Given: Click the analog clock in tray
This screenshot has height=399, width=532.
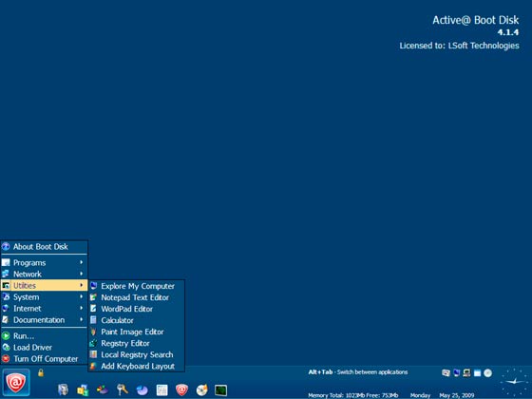Looking at the screenshot, I should [x=515, y=382].
